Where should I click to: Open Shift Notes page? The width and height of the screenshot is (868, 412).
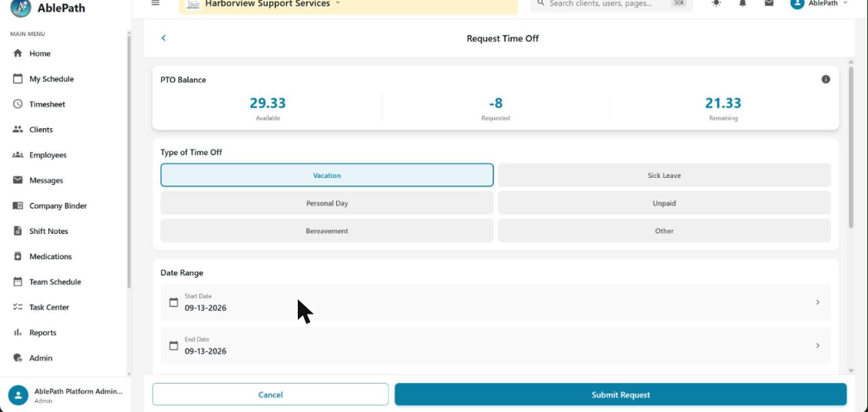pyautogui.click(x=48, y=231)
